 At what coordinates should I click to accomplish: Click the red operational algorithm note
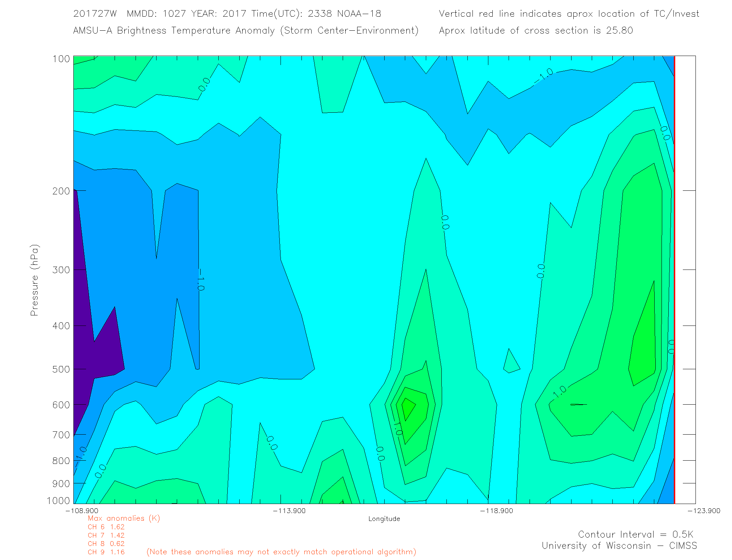click(281, 552)
